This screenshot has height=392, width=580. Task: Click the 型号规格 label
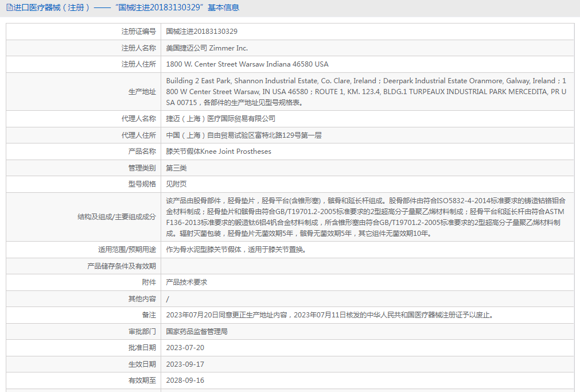coord(142,184)
